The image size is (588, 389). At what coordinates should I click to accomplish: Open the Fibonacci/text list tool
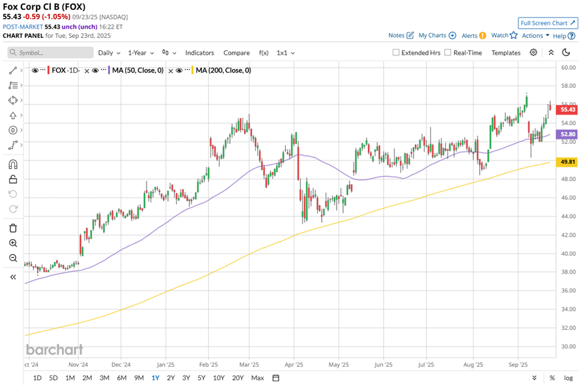click(x=13, y=85)
